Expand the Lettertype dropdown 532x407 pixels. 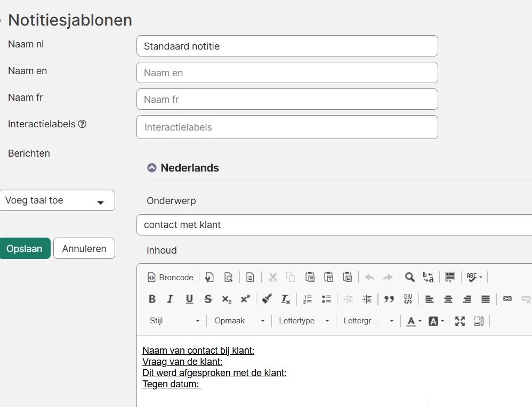(304, 321)
